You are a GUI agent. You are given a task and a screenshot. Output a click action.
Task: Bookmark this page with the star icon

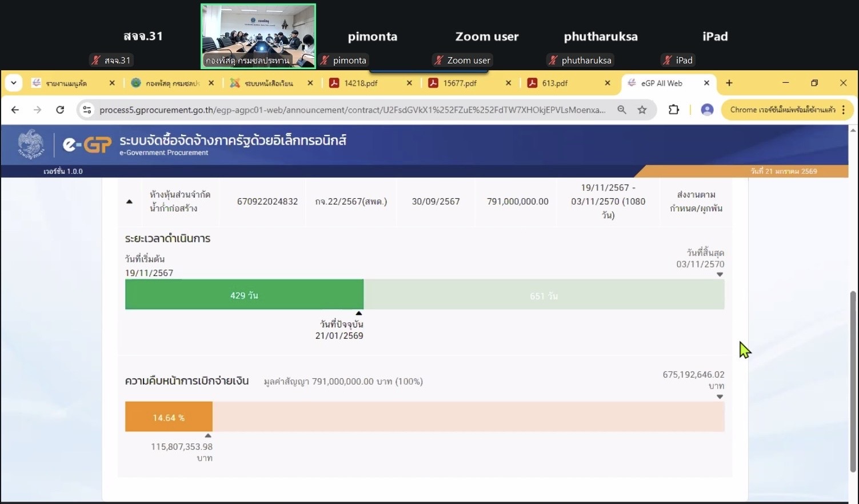point(642,110)
